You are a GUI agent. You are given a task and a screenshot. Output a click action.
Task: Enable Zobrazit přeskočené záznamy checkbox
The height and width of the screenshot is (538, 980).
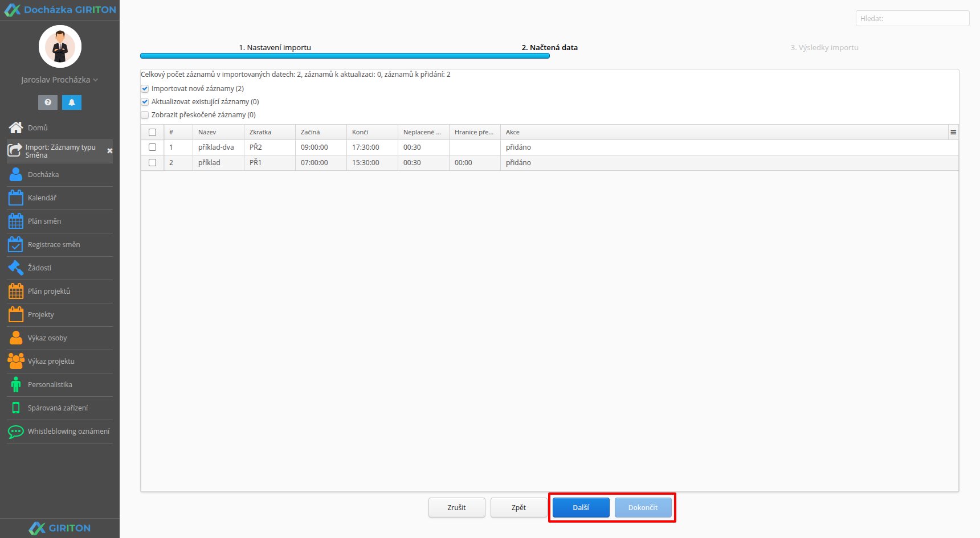point(145,115)
